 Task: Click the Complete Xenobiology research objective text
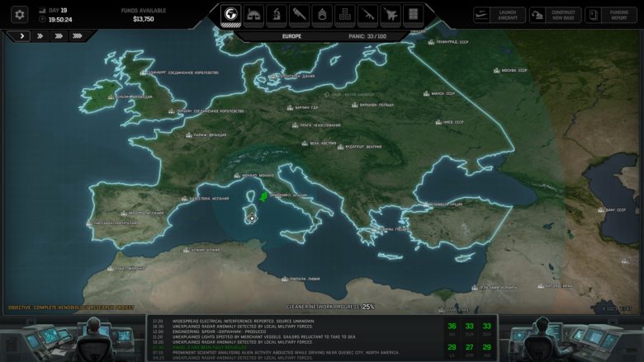[x=71, y=308]
